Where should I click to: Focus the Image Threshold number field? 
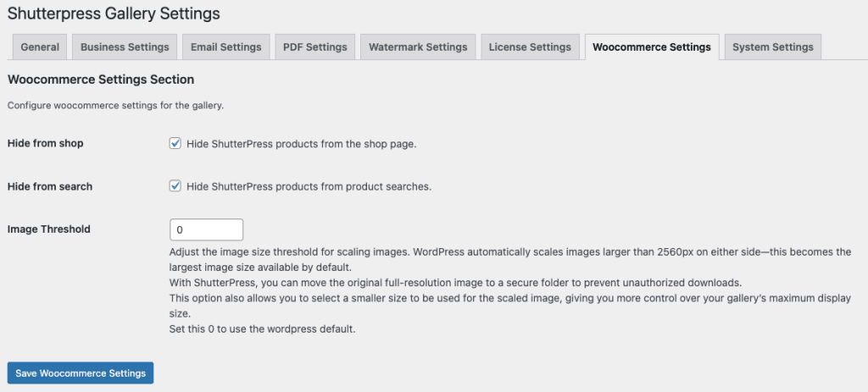point(206,229)
